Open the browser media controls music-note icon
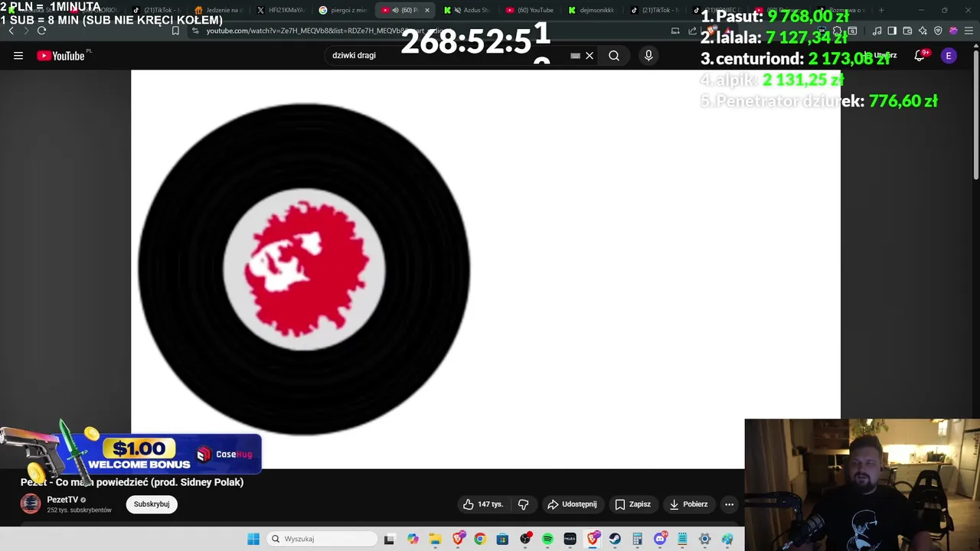980x551 pixels. click(877, 31)
